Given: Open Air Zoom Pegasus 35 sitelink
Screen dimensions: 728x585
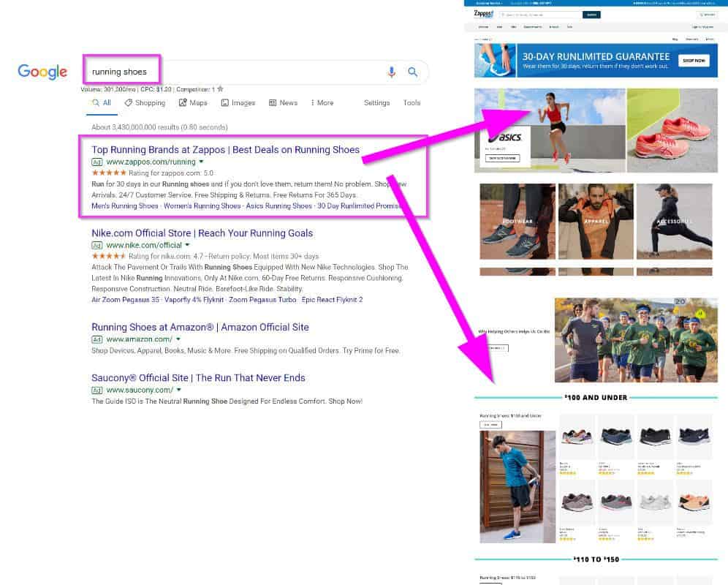Looking at the screenshot, I should pos(126,300).
